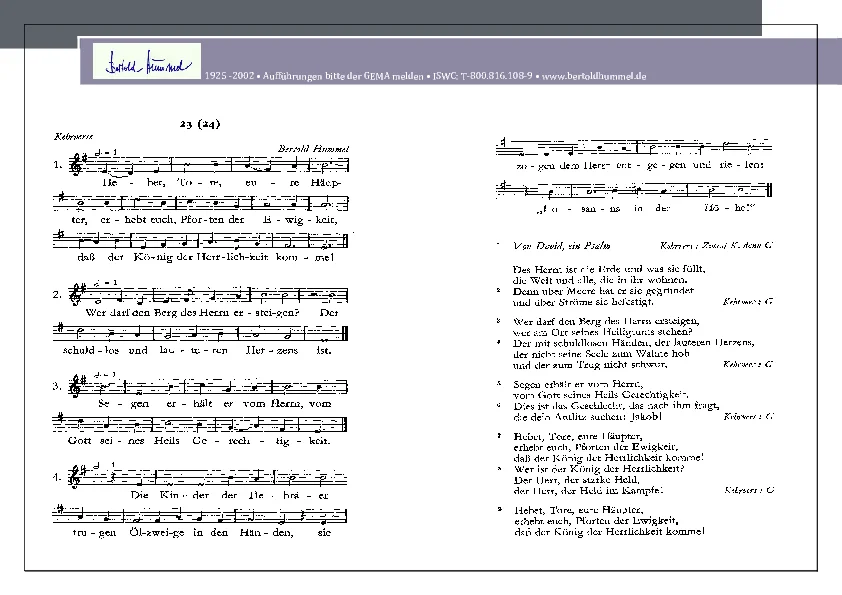Click the ISWC T-800.816.108-9 text

pyautogui.click(x=482, y=76)
